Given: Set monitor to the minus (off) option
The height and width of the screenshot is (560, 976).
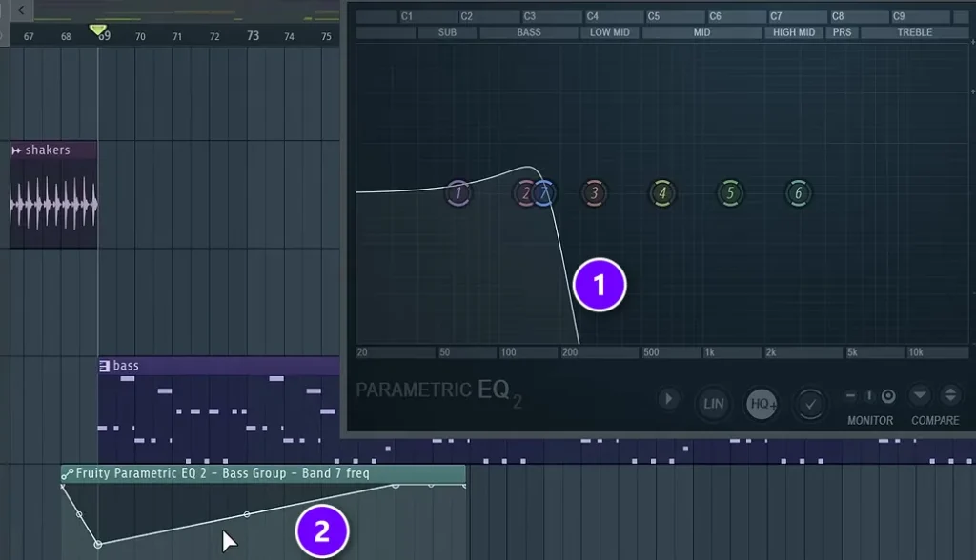Looking at the screenshot, I should click(850, 395).
